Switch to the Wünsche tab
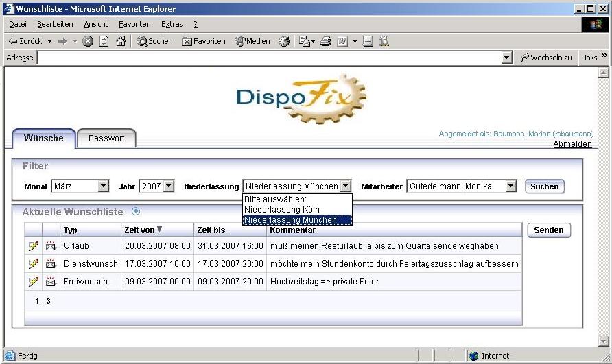The height and width of the screenshot is (364, 612). [x=43, y=138]
